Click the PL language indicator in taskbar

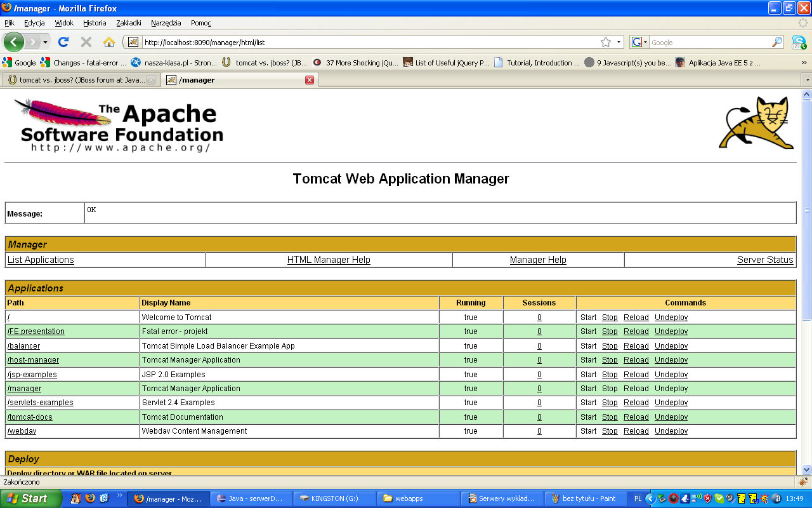638,498
